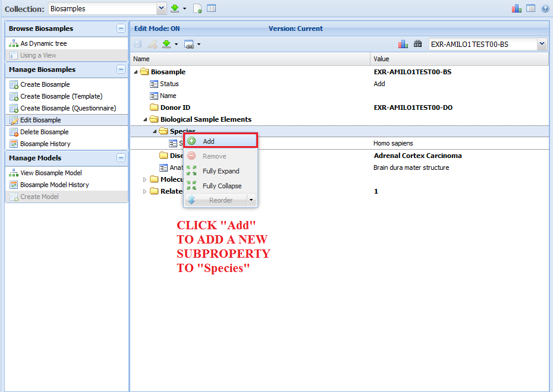
Task: Open the EXR-AMILO1TEST00-BS document dropdown
Action: (x=541, y=44)
